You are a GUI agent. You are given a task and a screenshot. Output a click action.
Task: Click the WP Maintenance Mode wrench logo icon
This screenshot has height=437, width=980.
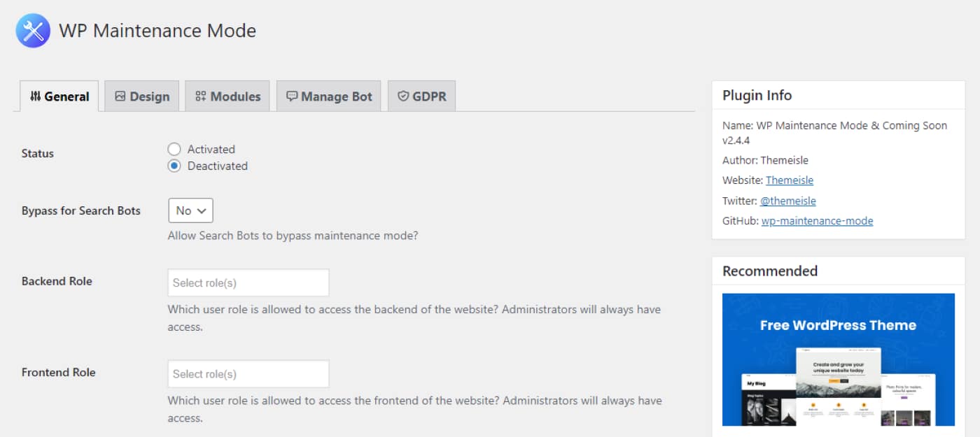32,30
